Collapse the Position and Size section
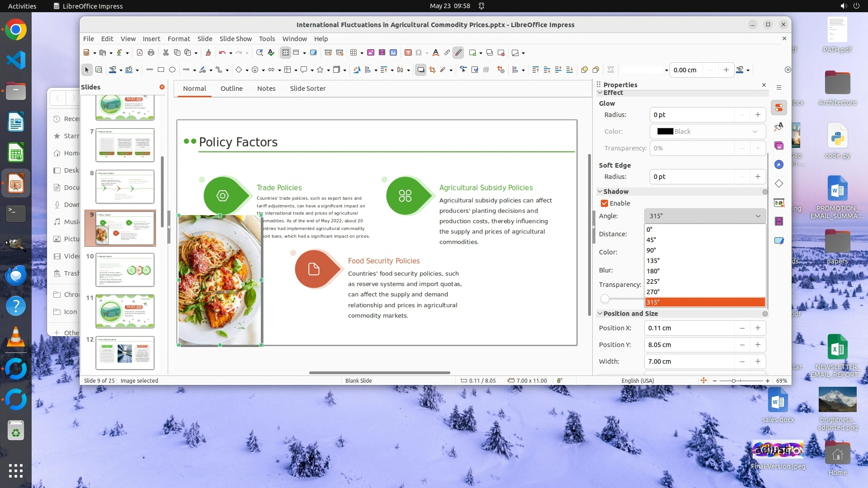The width and height of the screenshot is (868, 488). pos(600,314)
